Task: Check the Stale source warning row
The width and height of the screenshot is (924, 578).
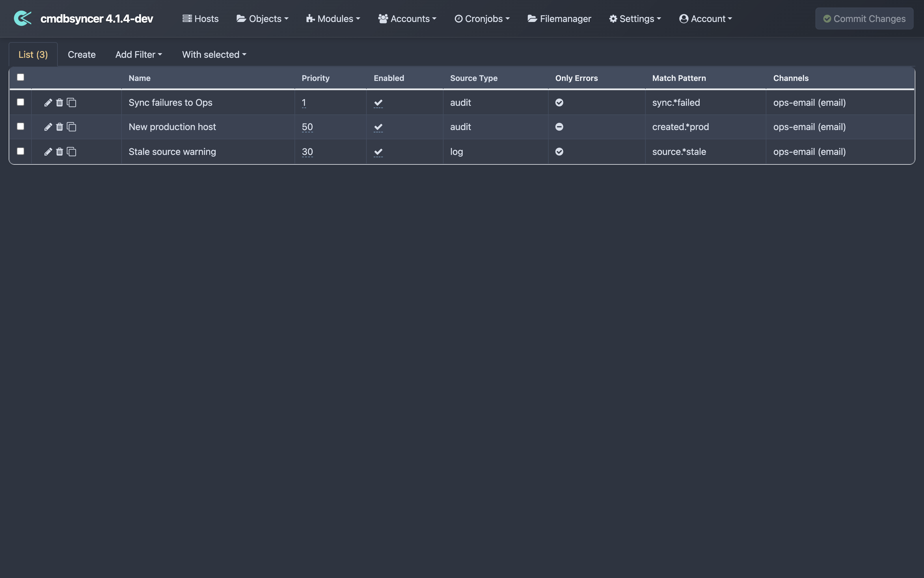Action: 21,151
